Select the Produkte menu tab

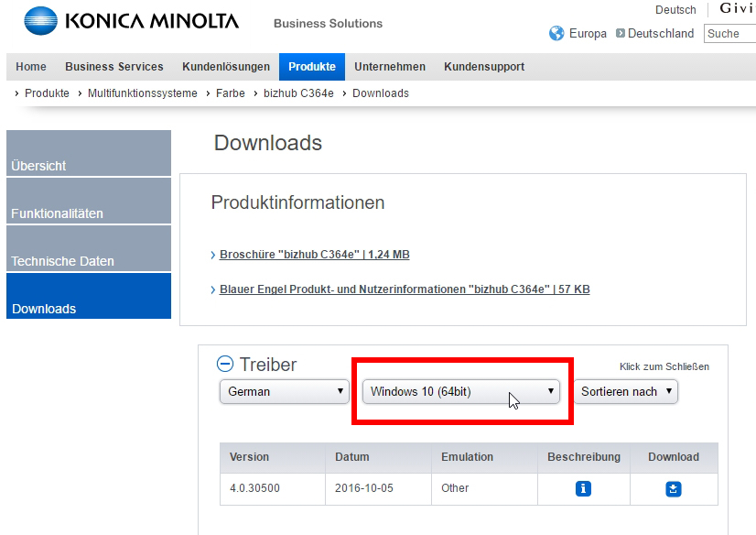pos(312,67)
